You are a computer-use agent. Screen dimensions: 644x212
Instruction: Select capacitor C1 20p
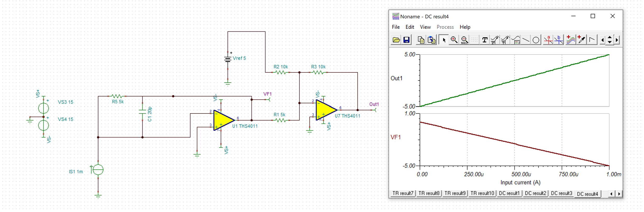point(142,112)
